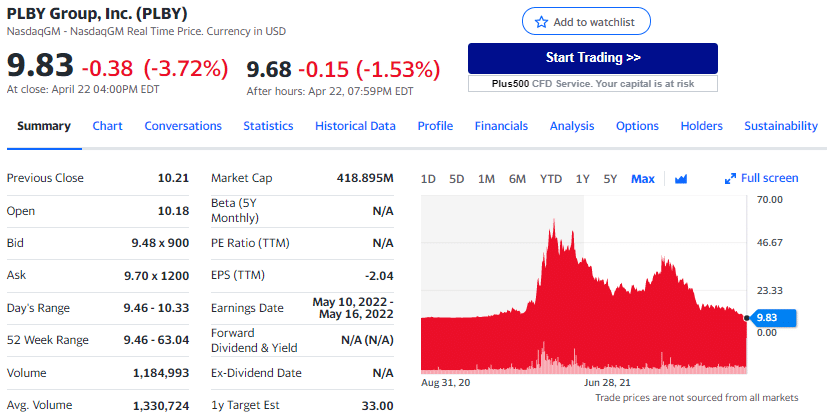This screenshot has height=420, width=827.
Task: Open the Conversations tab
Action: 183,126
